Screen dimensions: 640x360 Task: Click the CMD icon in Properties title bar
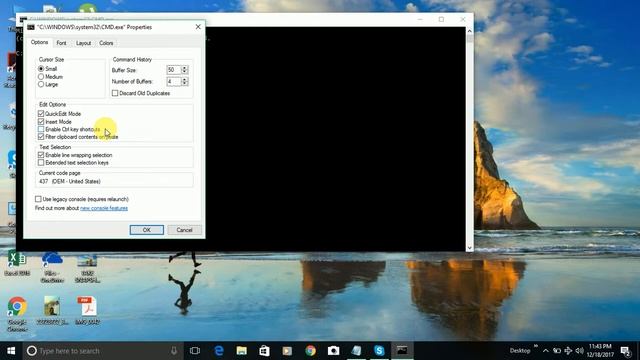click(x=31, y=27)
